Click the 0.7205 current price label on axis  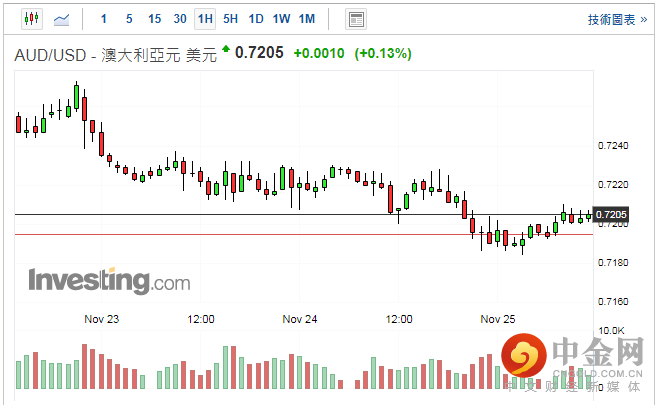pyautogui.click(x=611, y=214)
